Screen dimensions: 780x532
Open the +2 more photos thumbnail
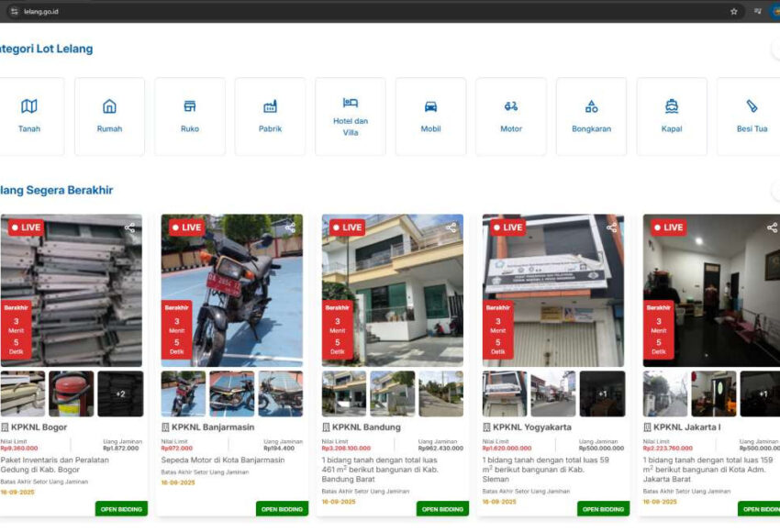120,393
